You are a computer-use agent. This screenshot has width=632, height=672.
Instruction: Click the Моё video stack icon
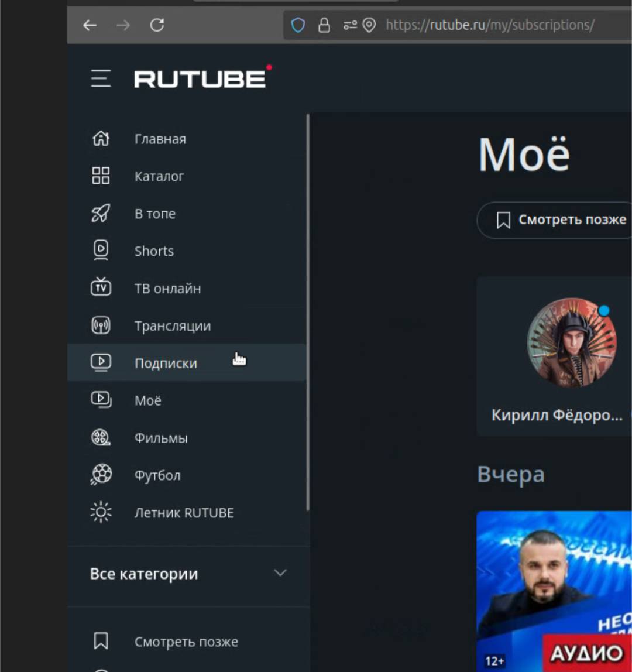(x=102, y=399)
